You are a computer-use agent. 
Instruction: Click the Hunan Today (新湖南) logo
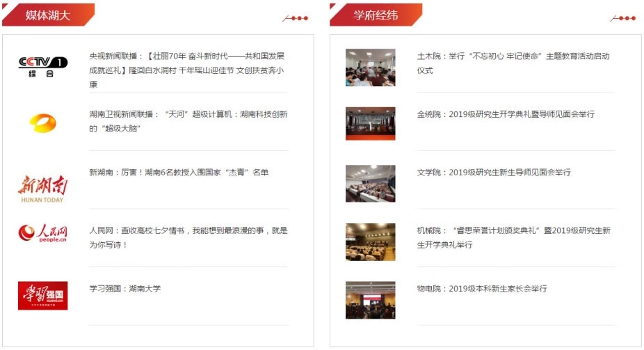point(42,188)
